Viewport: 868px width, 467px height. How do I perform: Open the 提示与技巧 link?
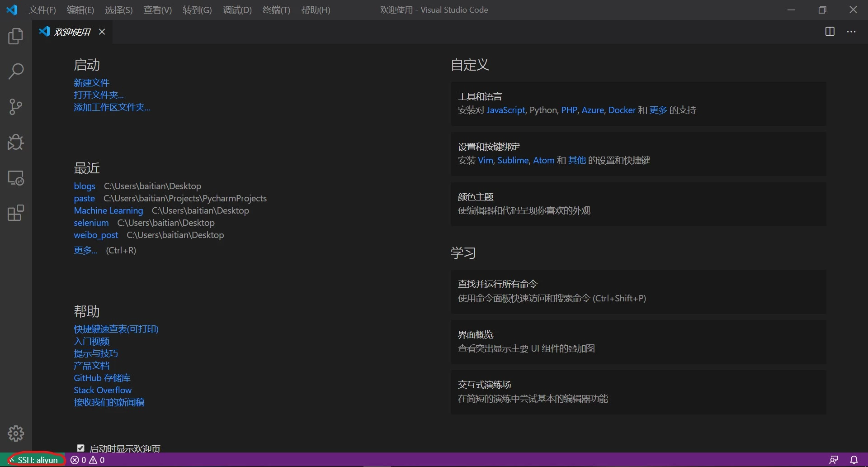[x=96, y=353]
